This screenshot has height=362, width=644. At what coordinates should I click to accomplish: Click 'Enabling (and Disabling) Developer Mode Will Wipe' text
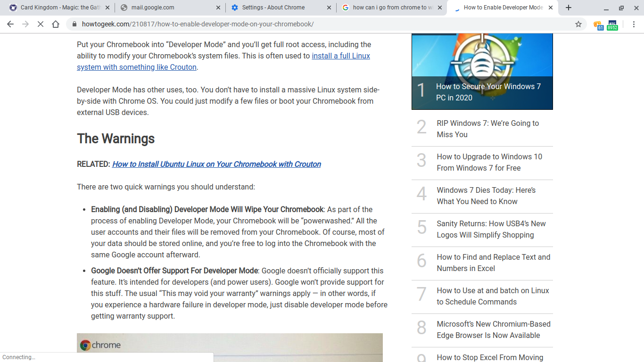click(x=207, y=209)
